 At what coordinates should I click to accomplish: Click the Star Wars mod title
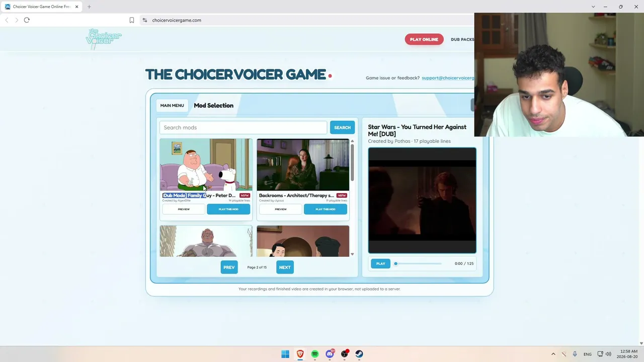417,130
